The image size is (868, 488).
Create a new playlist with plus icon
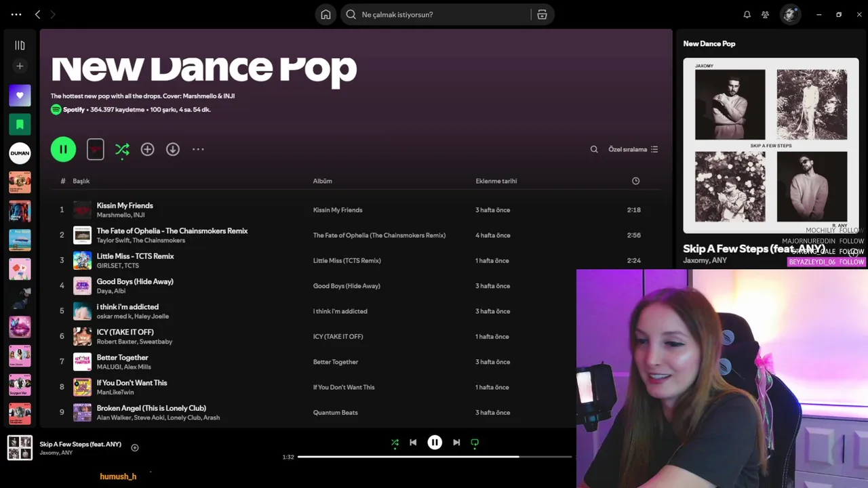tap(20, 66)
